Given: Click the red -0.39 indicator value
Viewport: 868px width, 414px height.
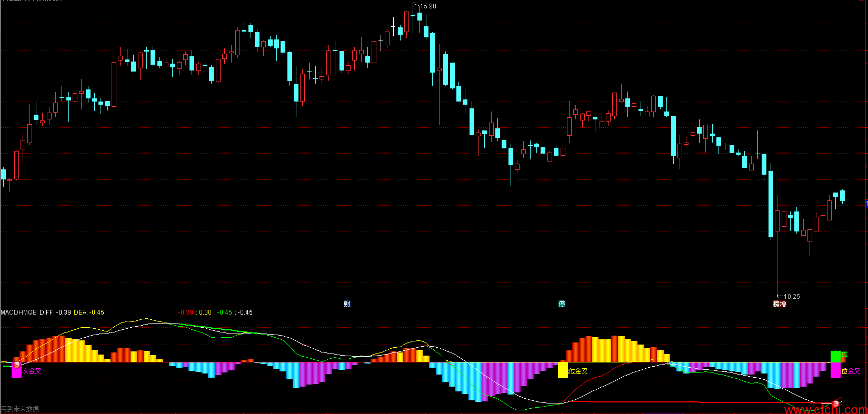Looking at the screenshot, I should pos(185,312).
